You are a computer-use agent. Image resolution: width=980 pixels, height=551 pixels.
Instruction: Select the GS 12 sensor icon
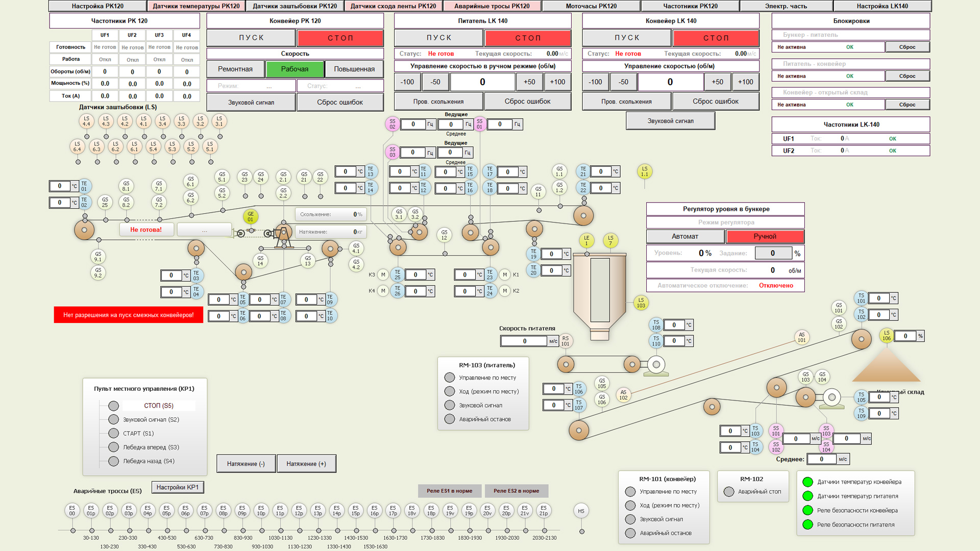point(444,235)
